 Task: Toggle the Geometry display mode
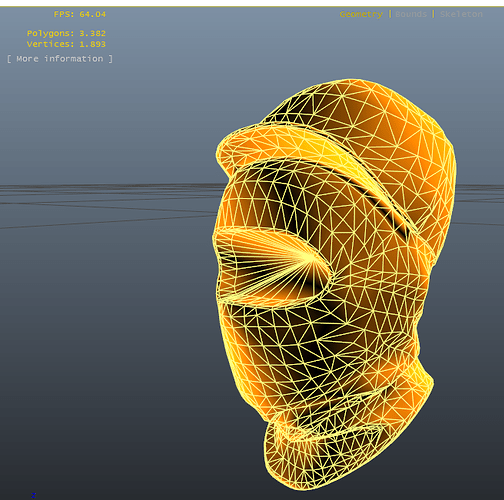click(361, 15)
